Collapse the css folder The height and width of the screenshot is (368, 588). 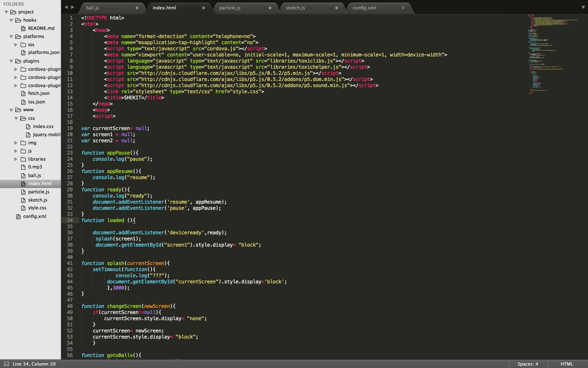pyautogui.click(x=16, y=118)
